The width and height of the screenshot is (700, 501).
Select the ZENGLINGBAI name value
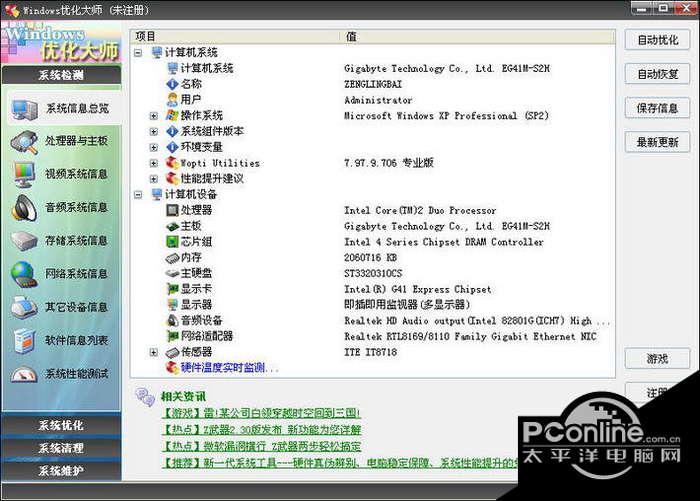pos(373,84)
